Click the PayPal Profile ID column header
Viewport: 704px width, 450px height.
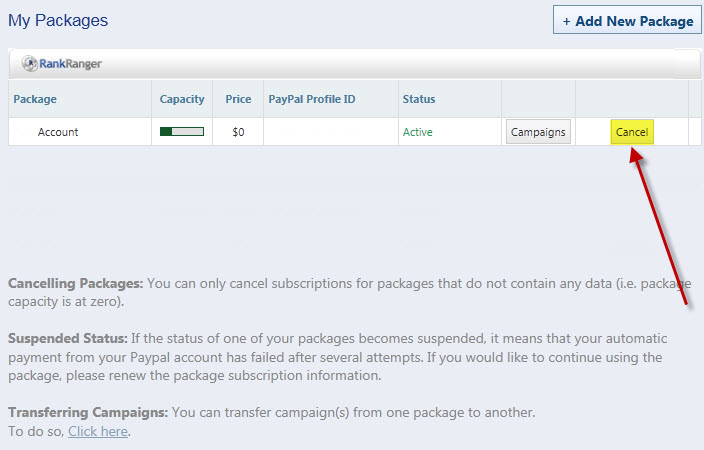point(311,99)
